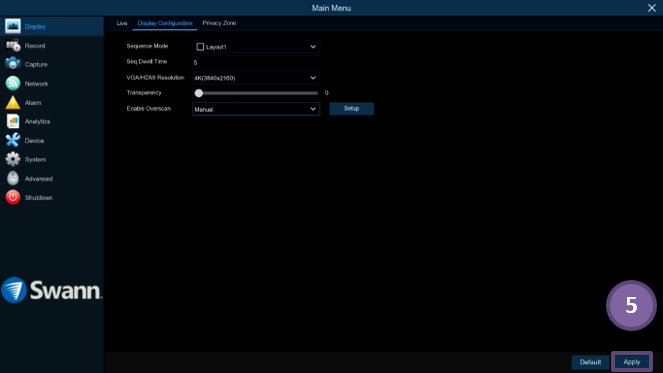The image size is (663, 373).
Task: Open the VGA/HDMI Resolution dropdown
Action: [x=256, y=78]
